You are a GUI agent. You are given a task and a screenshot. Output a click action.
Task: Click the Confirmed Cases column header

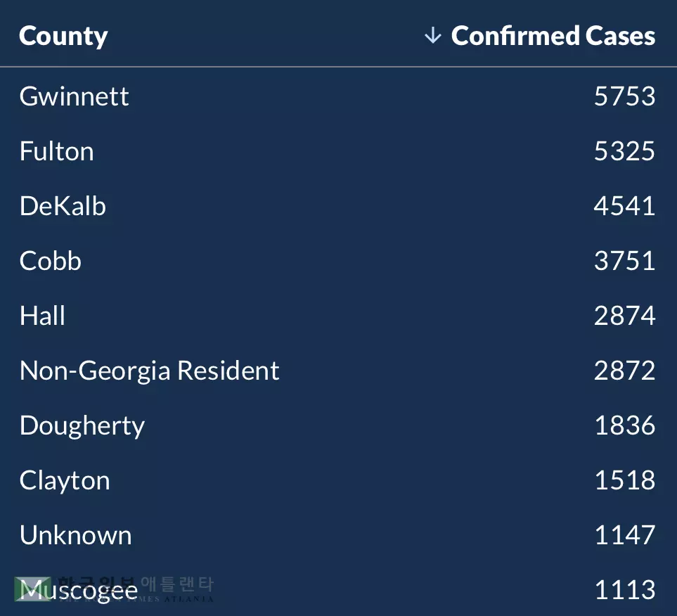tap(553, 36)
